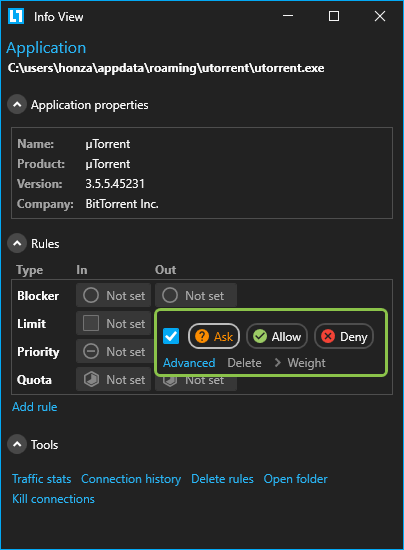The width and height of the screenshot is (404, 550).
Task: Collapse the Application properties section
Action: coord(17,105)
